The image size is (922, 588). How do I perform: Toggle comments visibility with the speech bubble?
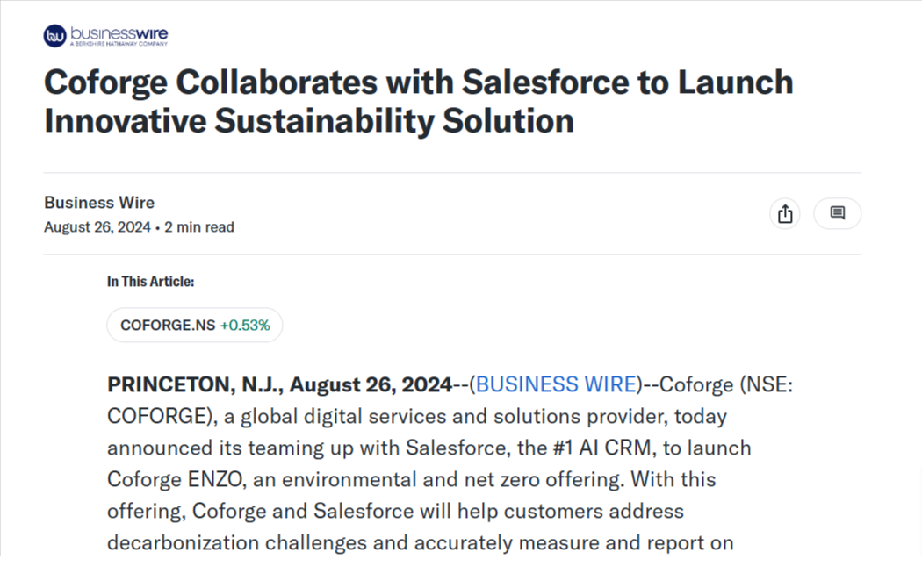point(837,213)
